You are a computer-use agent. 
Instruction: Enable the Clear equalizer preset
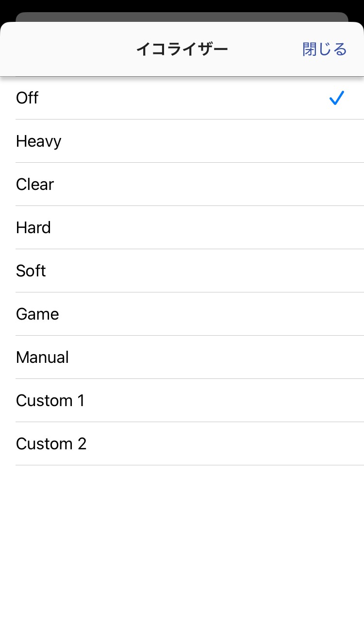(35, 185)
